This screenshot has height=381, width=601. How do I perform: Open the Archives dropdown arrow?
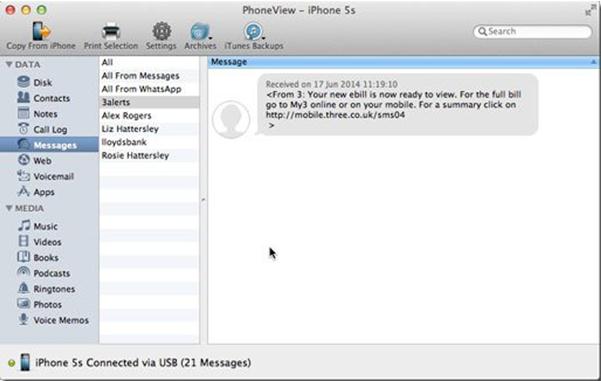(x=210, y=38)
